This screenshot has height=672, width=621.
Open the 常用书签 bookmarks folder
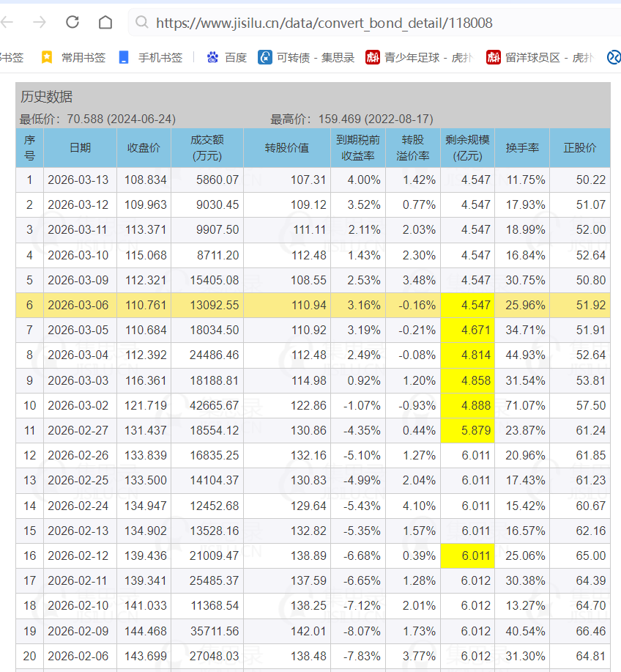74,57
